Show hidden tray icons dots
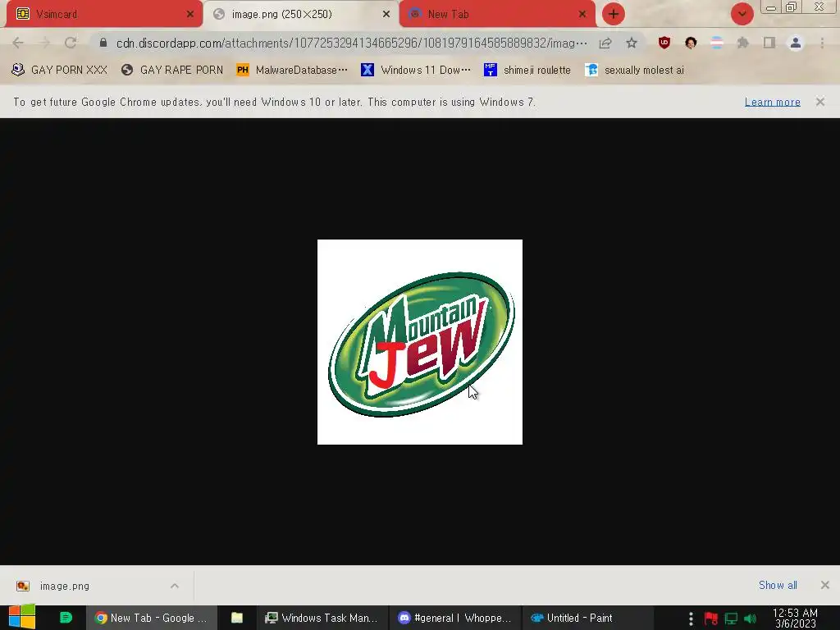Viewport: 840px width, 630px height. [x=691, y=619]
